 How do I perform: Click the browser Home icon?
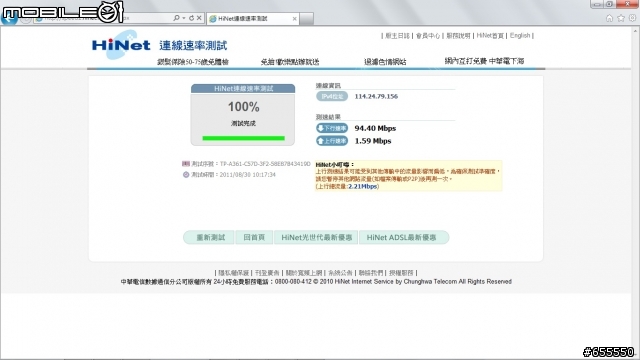[609, 18]
